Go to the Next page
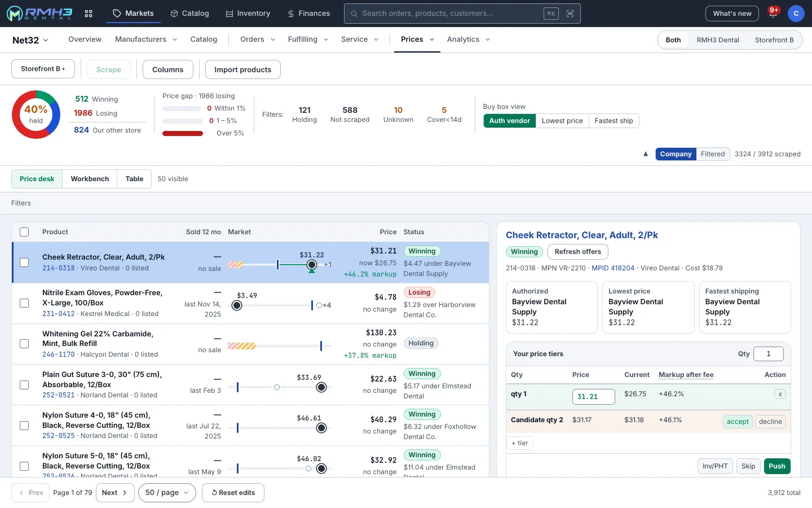The width and height of the screenshot is (812, 508). coord(115,493)
